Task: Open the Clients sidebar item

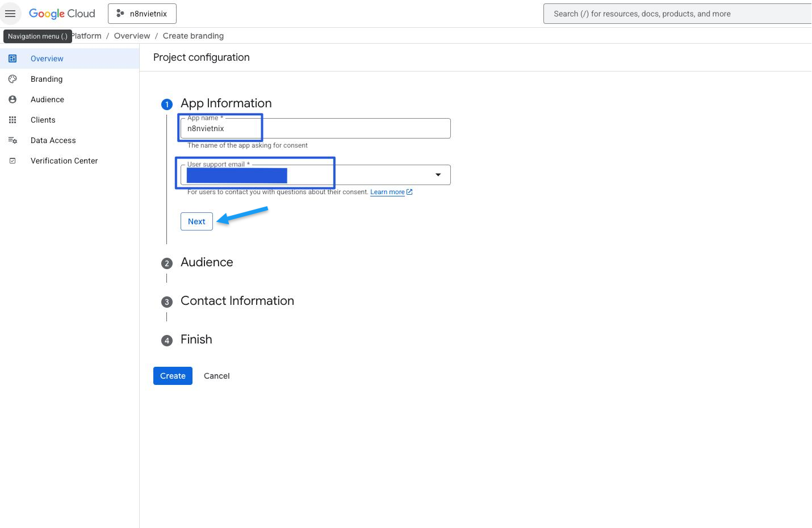Action: click(x=69, y=120)
